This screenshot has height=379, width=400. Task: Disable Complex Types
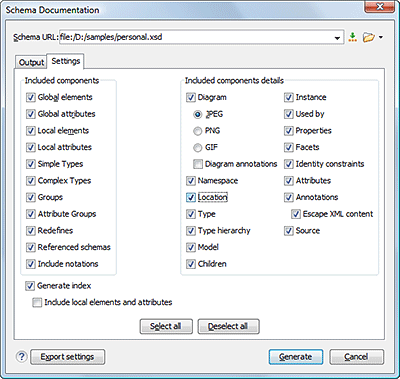click(x=31, y=181)
